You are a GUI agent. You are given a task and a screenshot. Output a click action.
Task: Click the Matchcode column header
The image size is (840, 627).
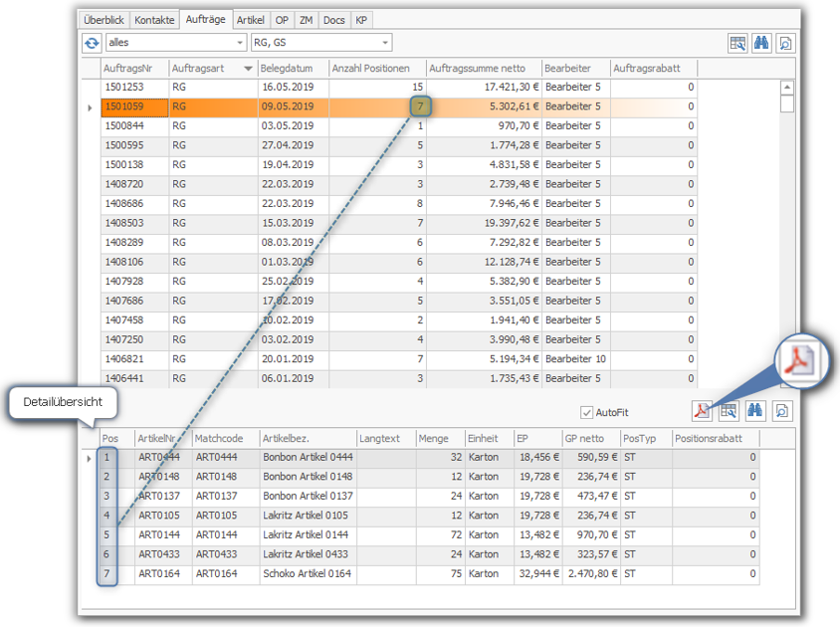point(226,438)
